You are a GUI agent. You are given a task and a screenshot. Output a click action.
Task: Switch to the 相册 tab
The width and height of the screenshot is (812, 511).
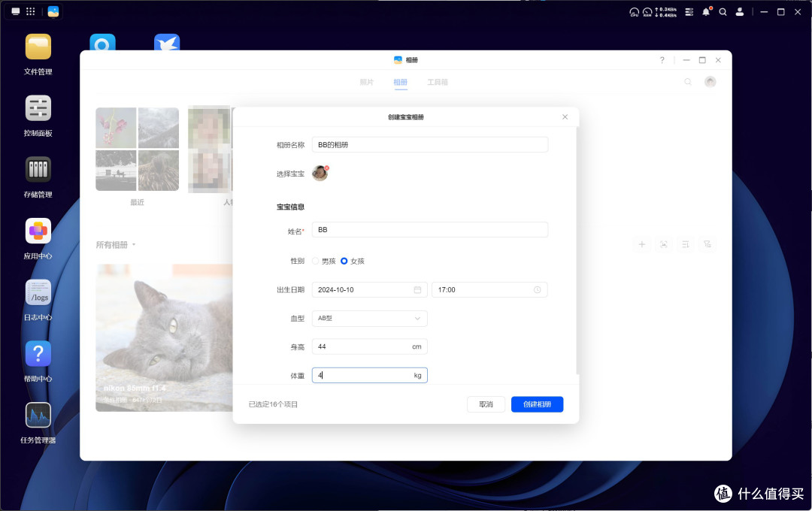(400, 83)
